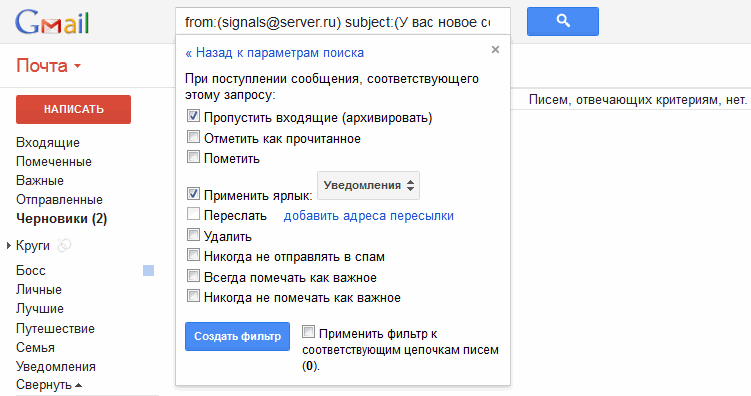
Task: Collapse labels list via Свернуть
Action: 49,385
